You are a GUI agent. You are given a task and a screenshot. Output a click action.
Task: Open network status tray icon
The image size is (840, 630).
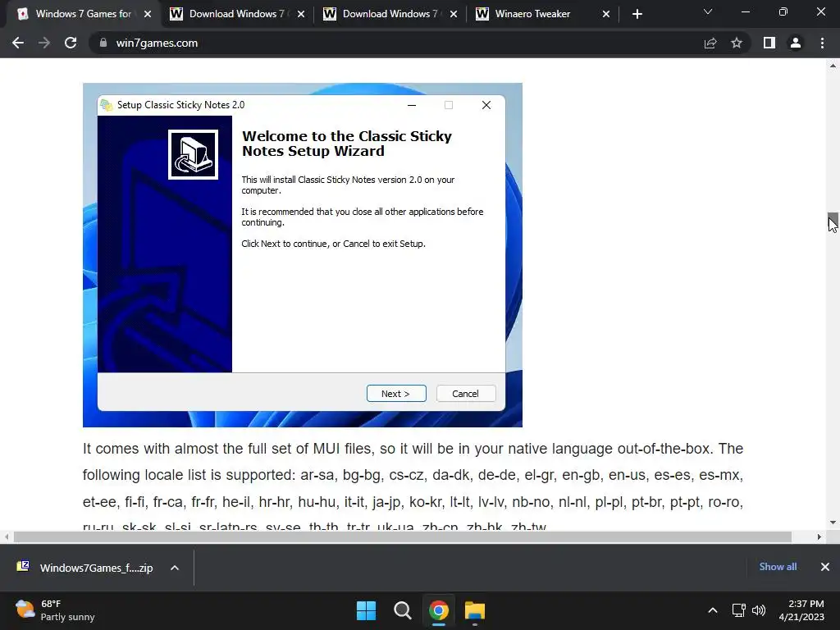tap(739, 610)
